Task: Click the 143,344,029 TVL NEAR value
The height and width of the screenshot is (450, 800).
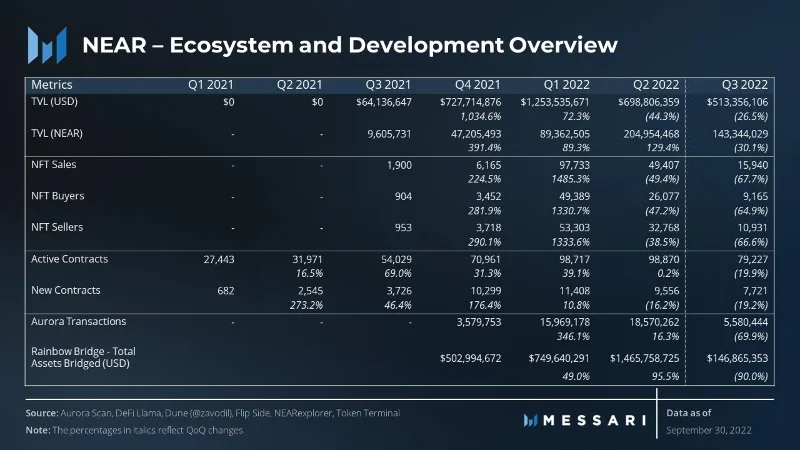Action: click(740, 134)
